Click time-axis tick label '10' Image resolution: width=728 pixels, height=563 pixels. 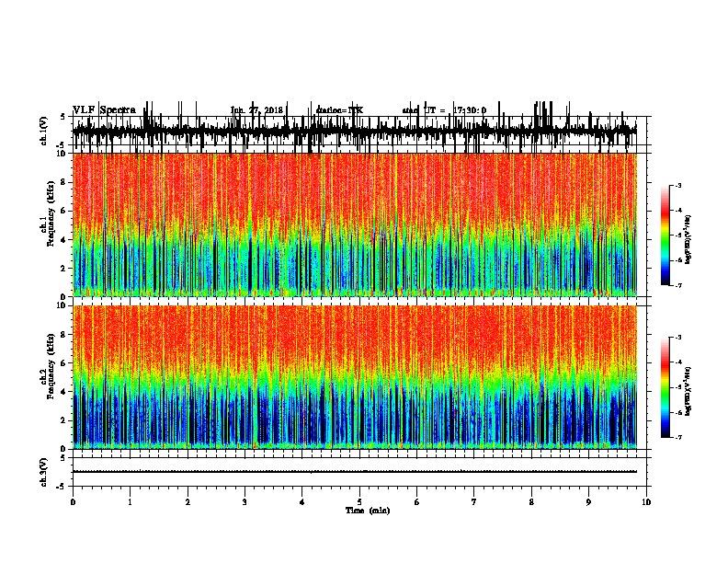(646, 502)
